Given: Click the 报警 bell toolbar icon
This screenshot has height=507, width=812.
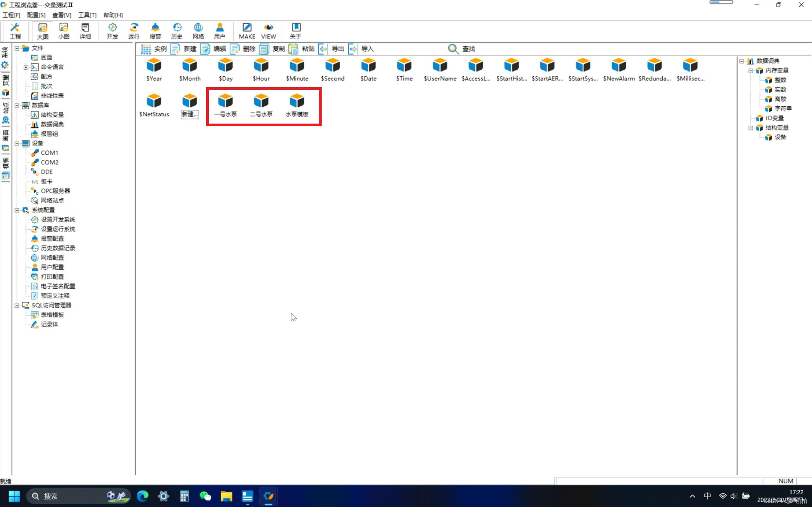Looking at the screenshot, I should click(155, 31).
